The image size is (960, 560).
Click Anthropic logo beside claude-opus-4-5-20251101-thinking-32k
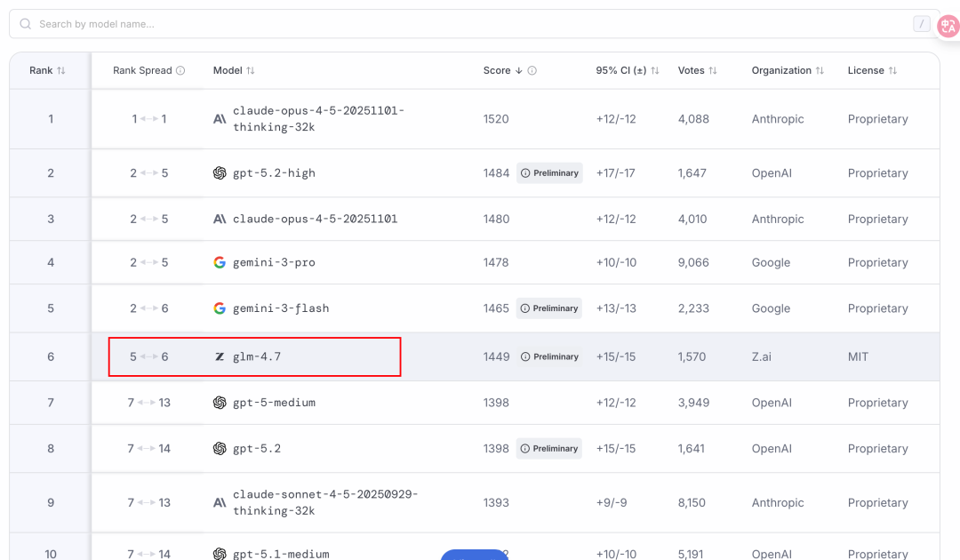[x=220, y=119]
